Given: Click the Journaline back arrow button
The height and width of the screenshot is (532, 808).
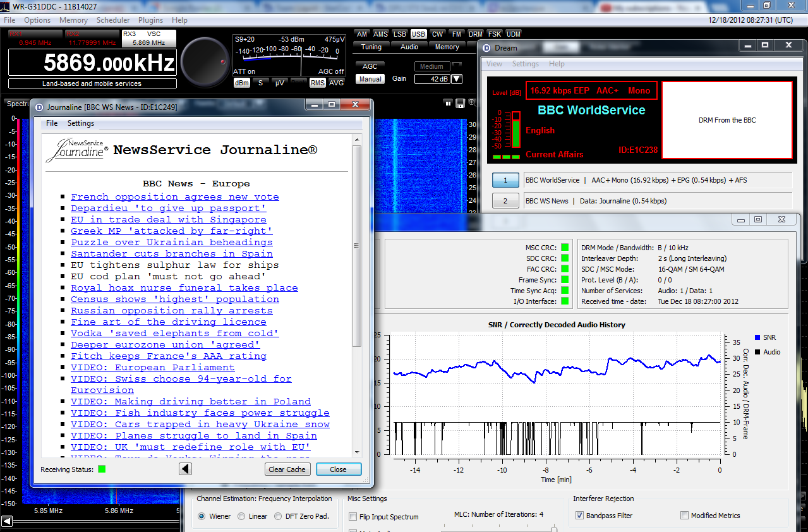Looking at the screenshot, I should [185, 469].
